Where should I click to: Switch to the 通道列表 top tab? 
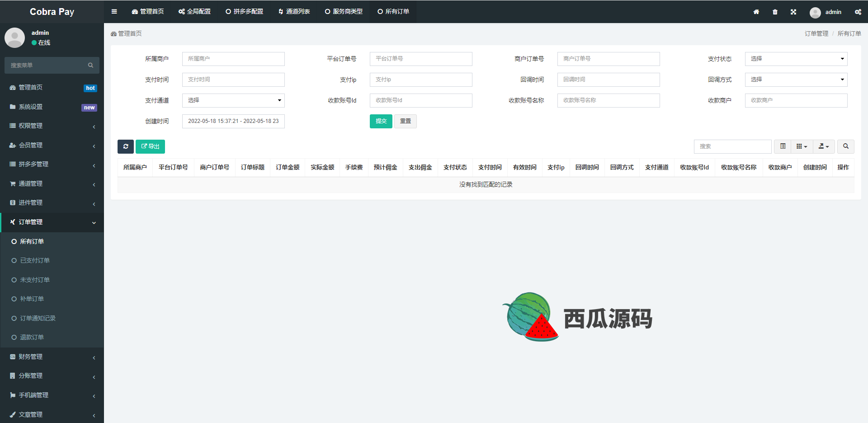(x=294, y=12)
